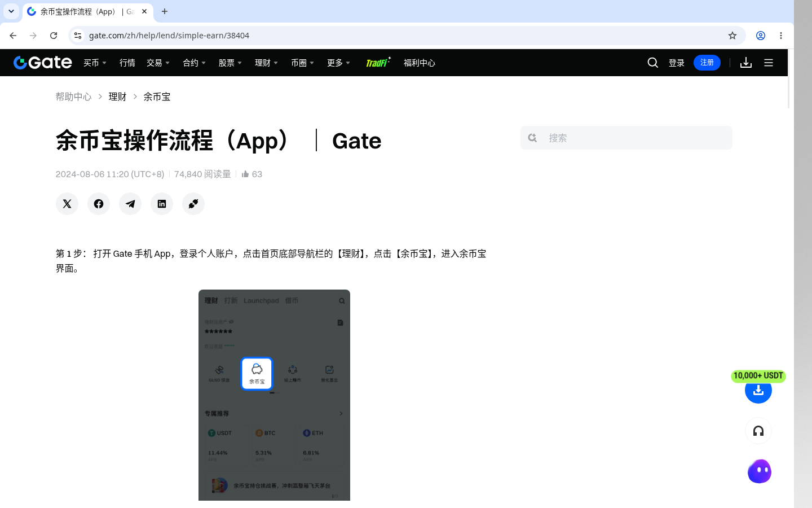Viewport: 812px width, 508px height.
Task: Click browser forward arrow
Action: click(33, 36)
